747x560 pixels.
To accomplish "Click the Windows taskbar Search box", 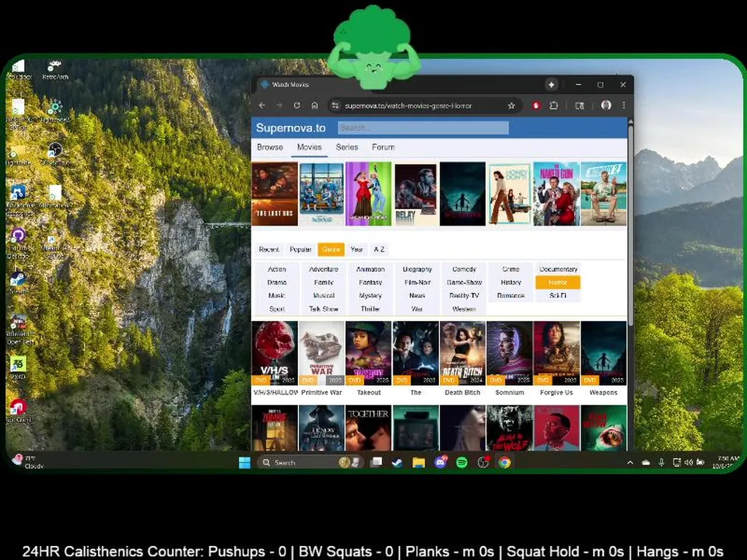I will click(310, 462).
